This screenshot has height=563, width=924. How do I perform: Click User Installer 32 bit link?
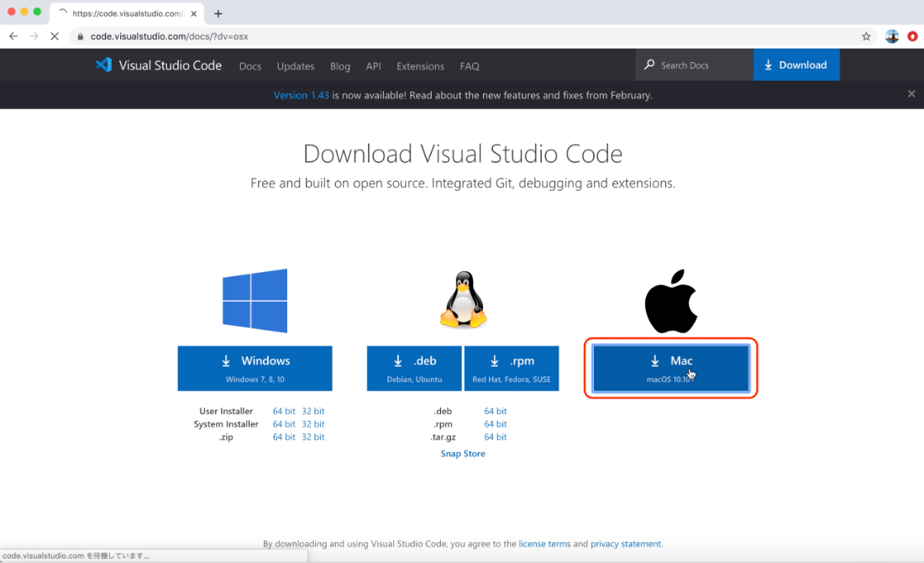click(x=313, y=411)
